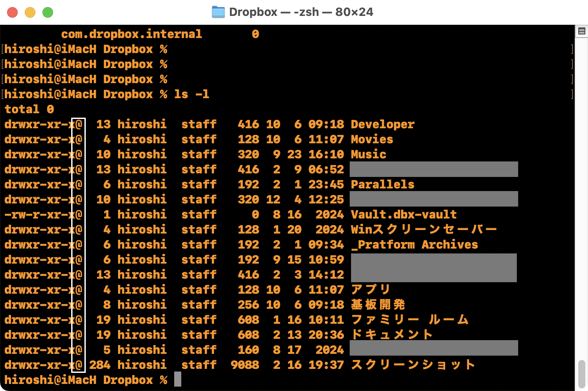Click the yellow minimize button

[x=31, y=12]
